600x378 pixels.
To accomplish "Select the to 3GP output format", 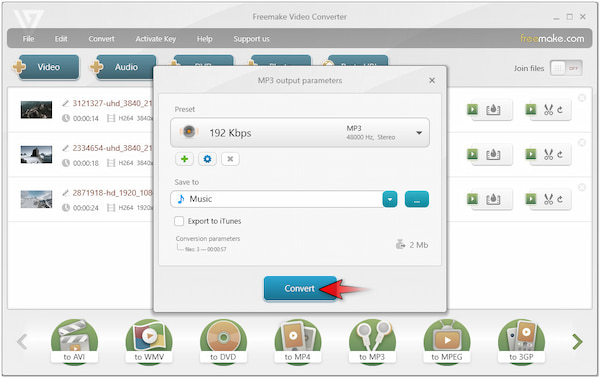I will (x=521, y=341).
